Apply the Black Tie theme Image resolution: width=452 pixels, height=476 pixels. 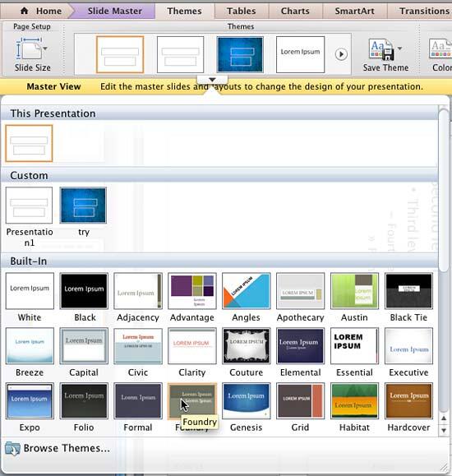pos(408,291)
